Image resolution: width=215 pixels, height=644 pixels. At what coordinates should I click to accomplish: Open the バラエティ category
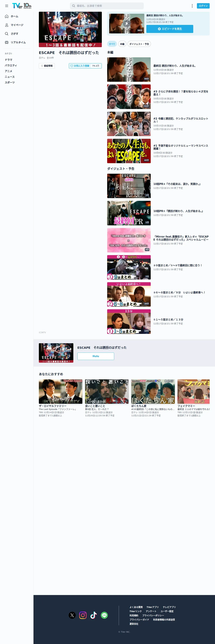pos(11,66)
